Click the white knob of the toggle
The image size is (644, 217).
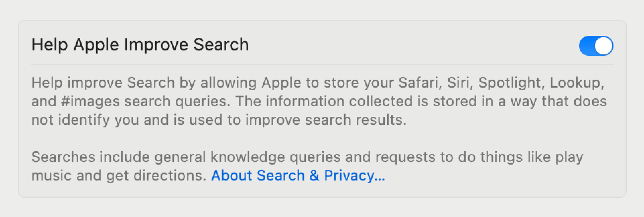pyautogui.click(x=604, y=46)
